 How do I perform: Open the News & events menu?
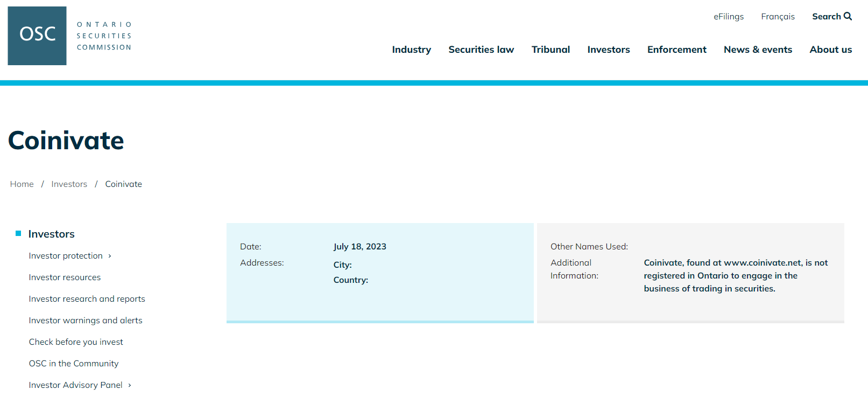pyautogui.click(x=758, y=50)
